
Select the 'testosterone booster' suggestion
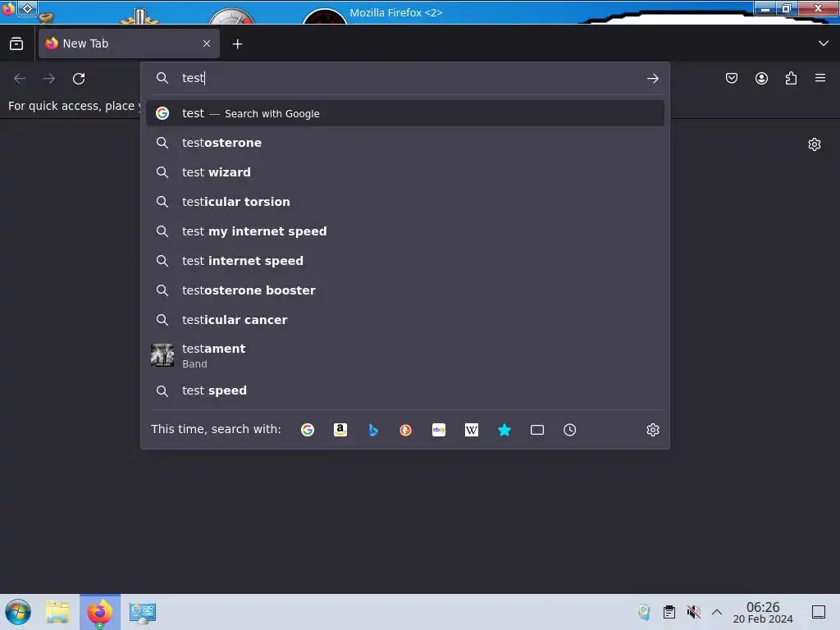(x=405, y=290)
